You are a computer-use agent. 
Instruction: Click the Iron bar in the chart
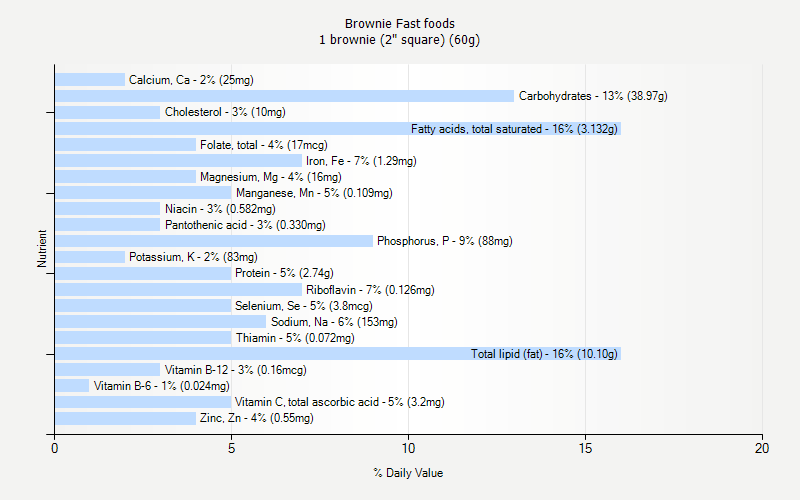pos(178,161)
